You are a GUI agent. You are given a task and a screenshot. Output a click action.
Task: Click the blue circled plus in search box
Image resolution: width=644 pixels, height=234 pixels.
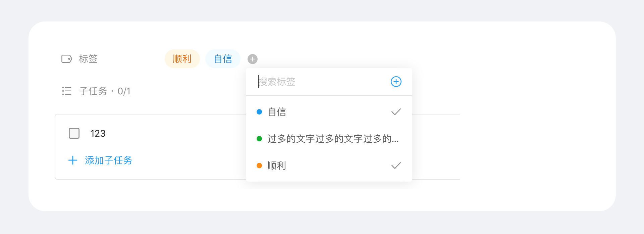396,82
